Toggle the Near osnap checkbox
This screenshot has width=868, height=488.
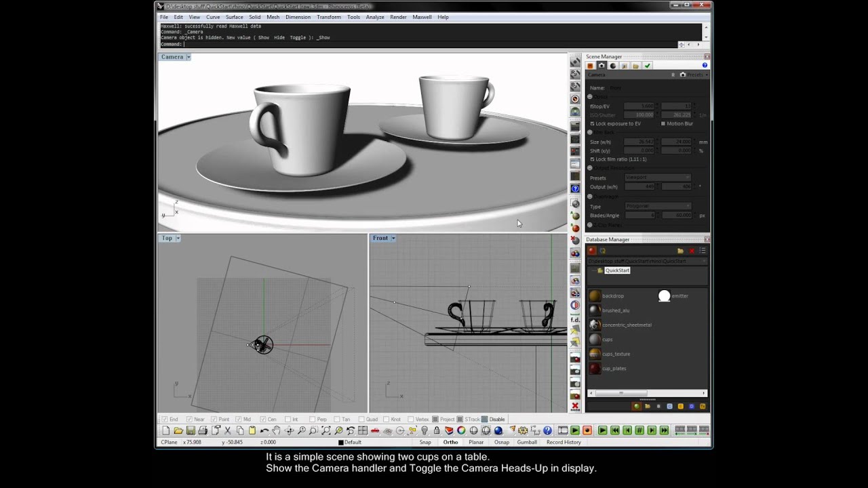(189, 420)
